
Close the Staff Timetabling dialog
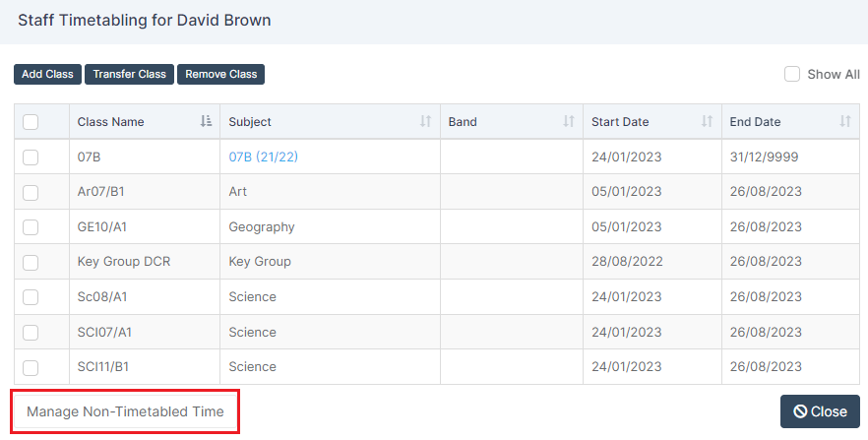(x=820, y=411)
